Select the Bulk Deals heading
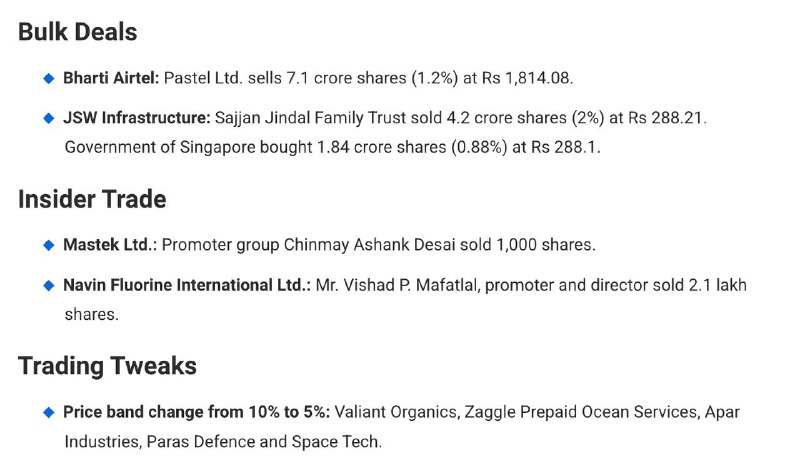This screenshot has width=800, height=469. pyautogui.click(x=78, y=32)
